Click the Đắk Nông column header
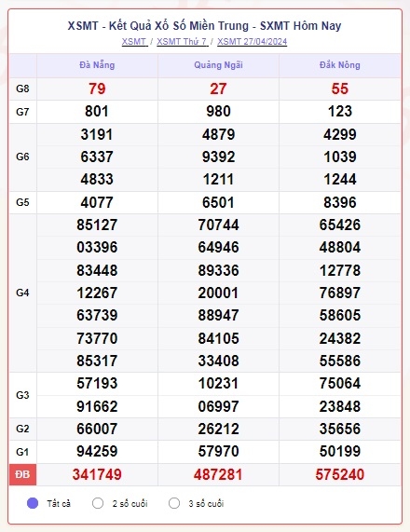Image resolution: width=410 pixels, height=532 pixels. 340,65
